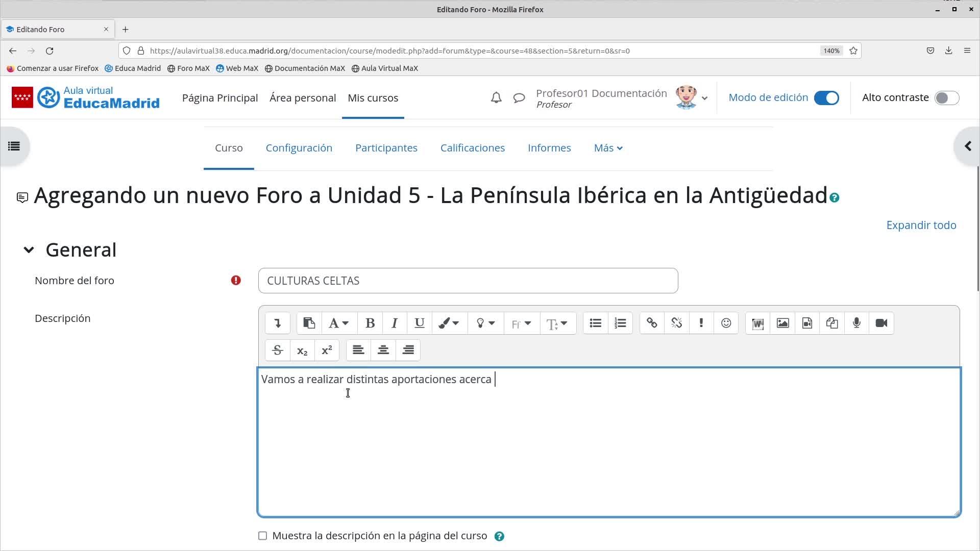Open the Más dropdown menu
980x551 pixels.
tap(608, 148)
